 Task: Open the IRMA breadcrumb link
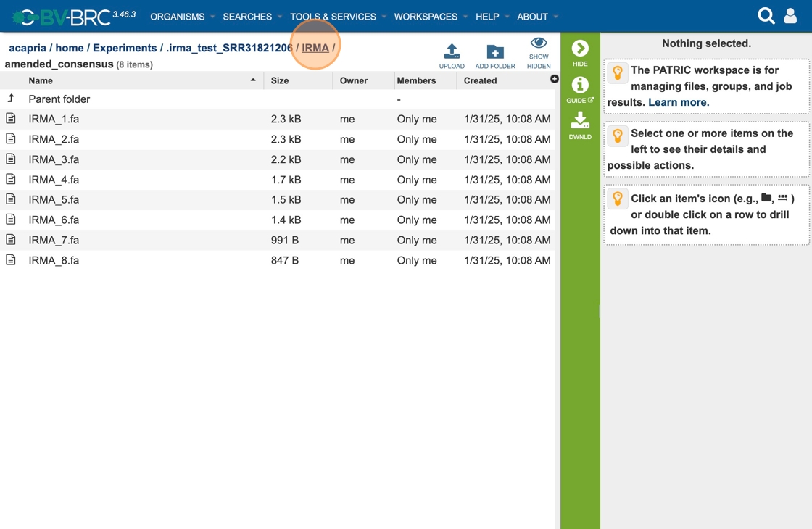point(315,48)
